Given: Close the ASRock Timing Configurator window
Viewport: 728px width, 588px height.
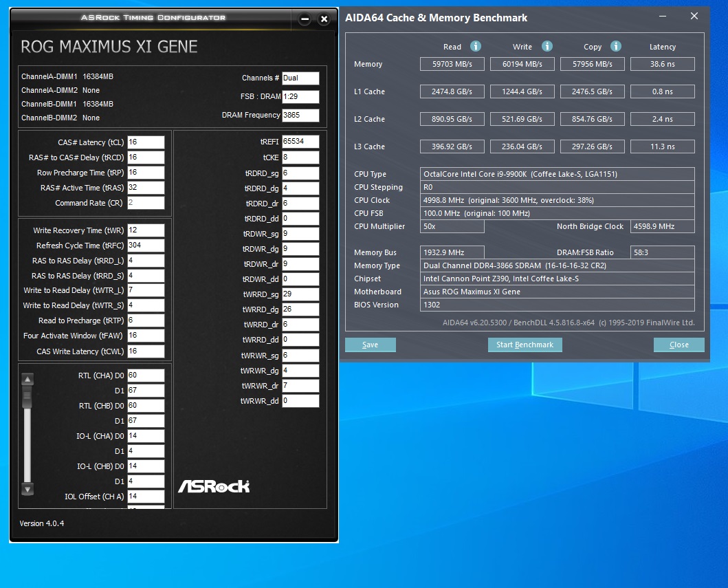Looking at the screenshot, I should pos(324,19).
